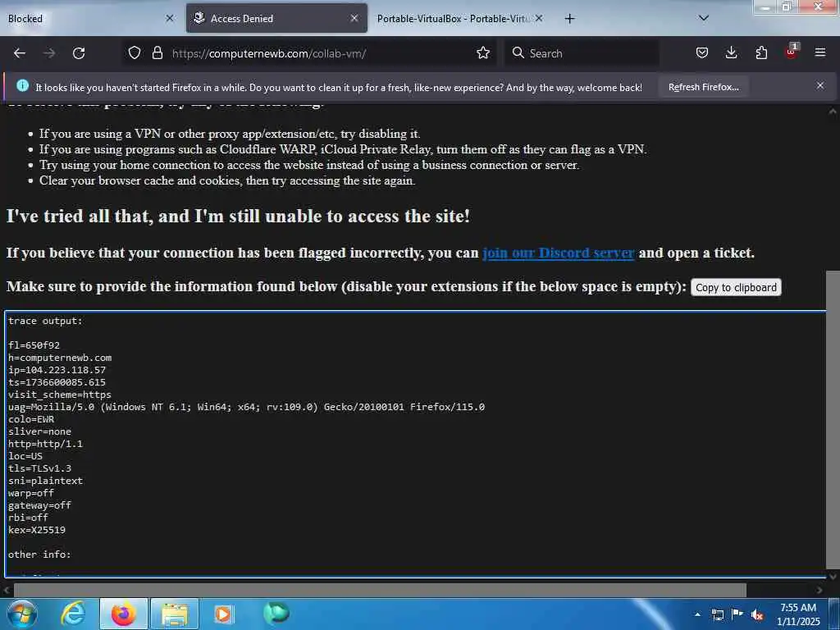840x630 pixels.
Task: Go back to the previous page
Action: 20,53
